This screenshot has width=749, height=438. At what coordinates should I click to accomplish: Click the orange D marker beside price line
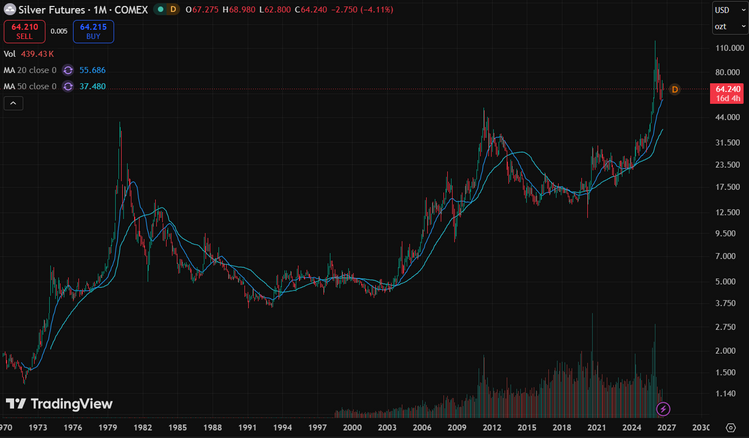[674, 89]
